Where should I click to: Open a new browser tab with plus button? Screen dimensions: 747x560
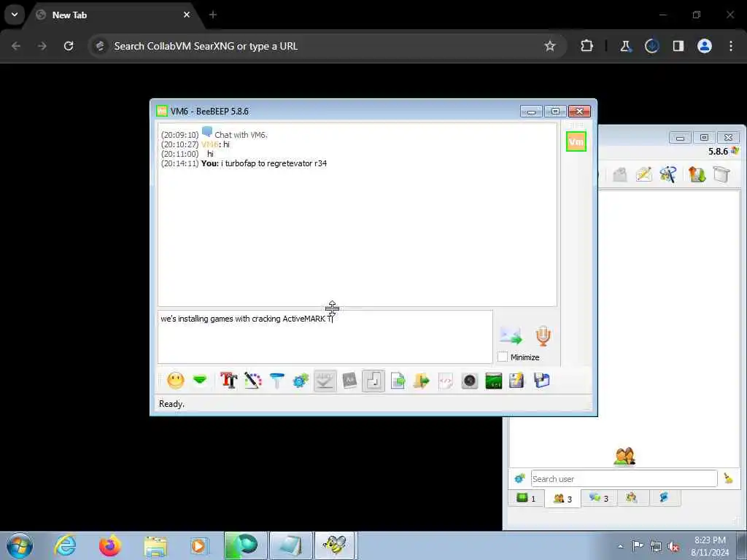tap(213, 15)
